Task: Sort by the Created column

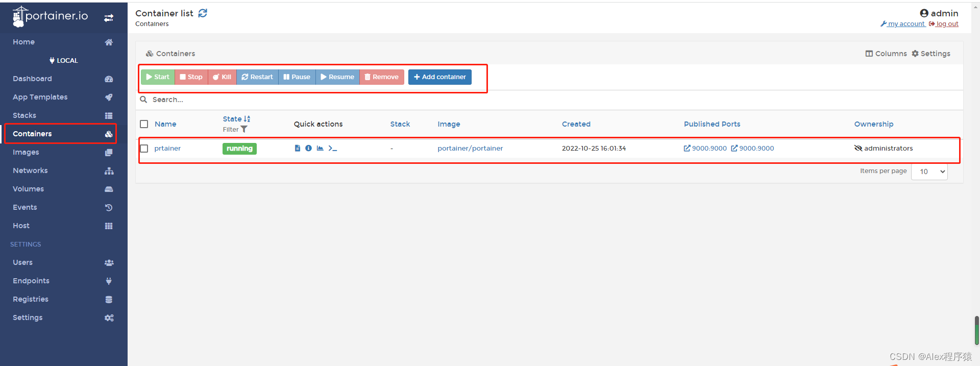Action: (576, 124)
